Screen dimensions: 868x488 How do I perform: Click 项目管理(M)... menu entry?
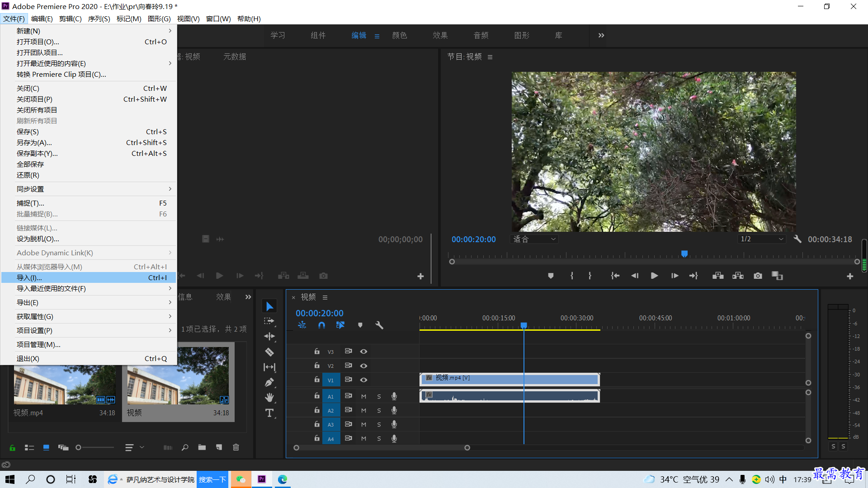click(89, 344)
